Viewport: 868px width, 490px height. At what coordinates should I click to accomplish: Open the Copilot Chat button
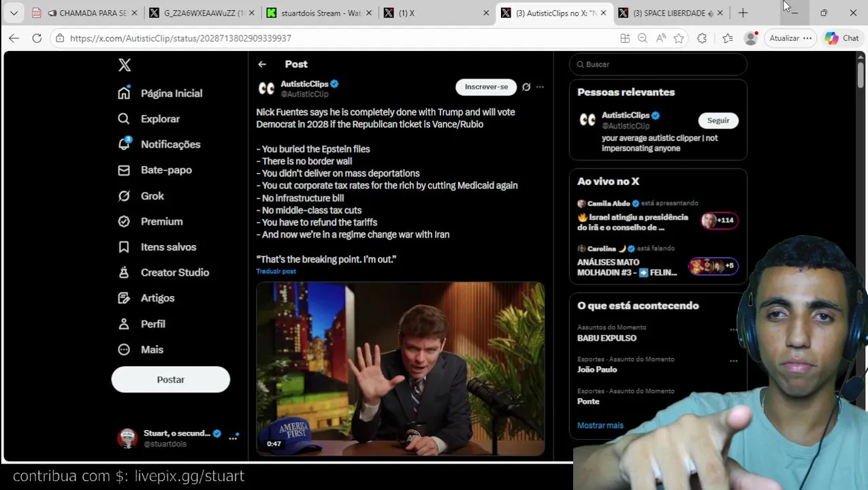(x=842, y=38)
